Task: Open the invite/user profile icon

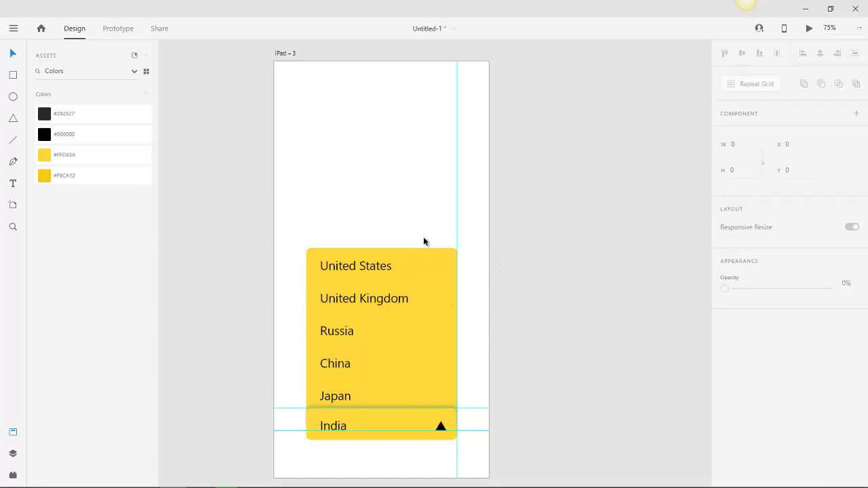Action: [759, 28]
